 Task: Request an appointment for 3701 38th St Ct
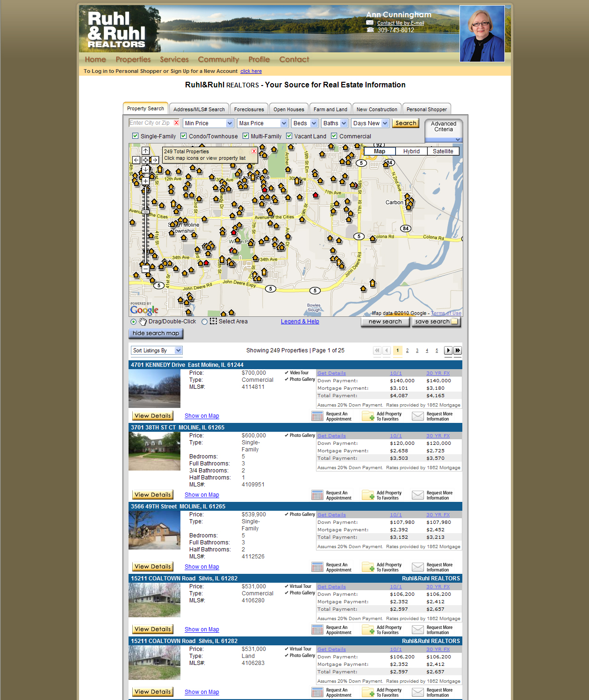coord(331,495)
